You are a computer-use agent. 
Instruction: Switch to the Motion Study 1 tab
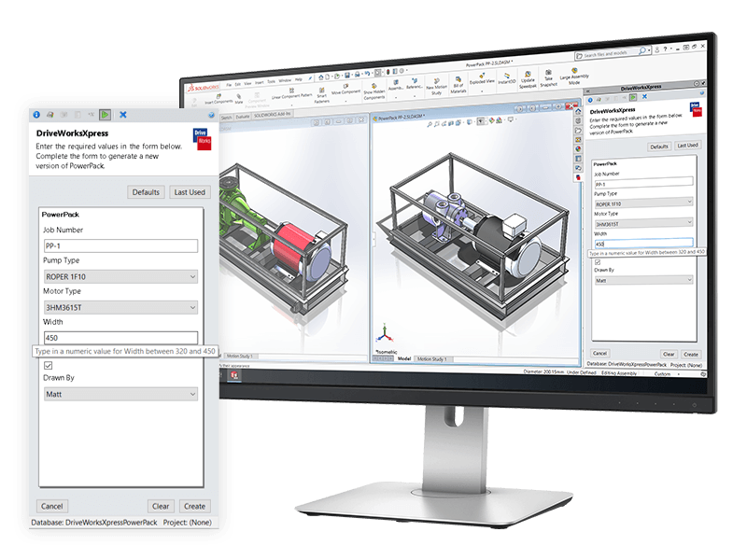pos(433,357)
